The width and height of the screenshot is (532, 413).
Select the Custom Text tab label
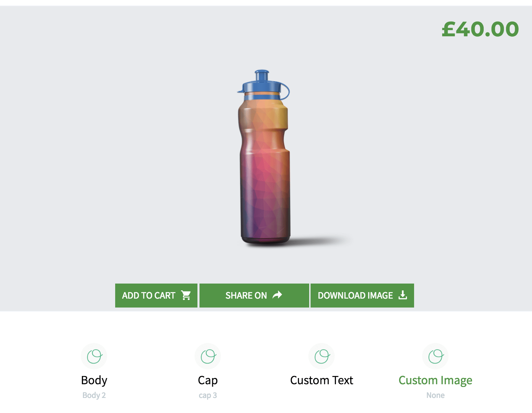(x=322, y=380)
